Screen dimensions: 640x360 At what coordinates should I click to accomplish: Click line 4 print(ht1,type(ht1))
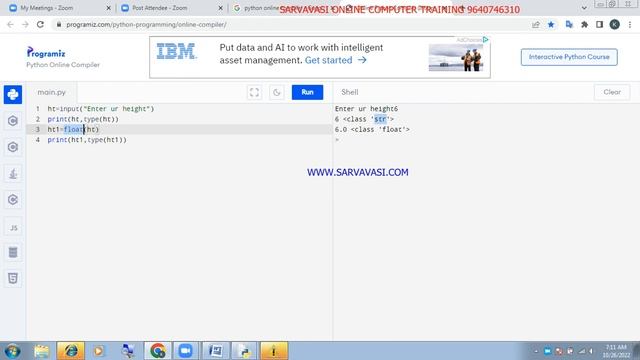point(87,140)
